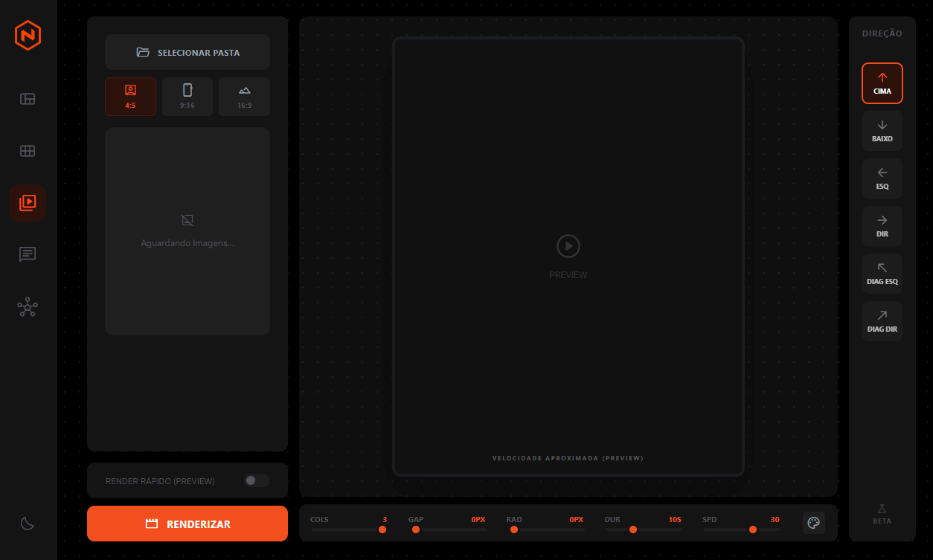Click the Selecionar Pasta folder button

(187, 52)
